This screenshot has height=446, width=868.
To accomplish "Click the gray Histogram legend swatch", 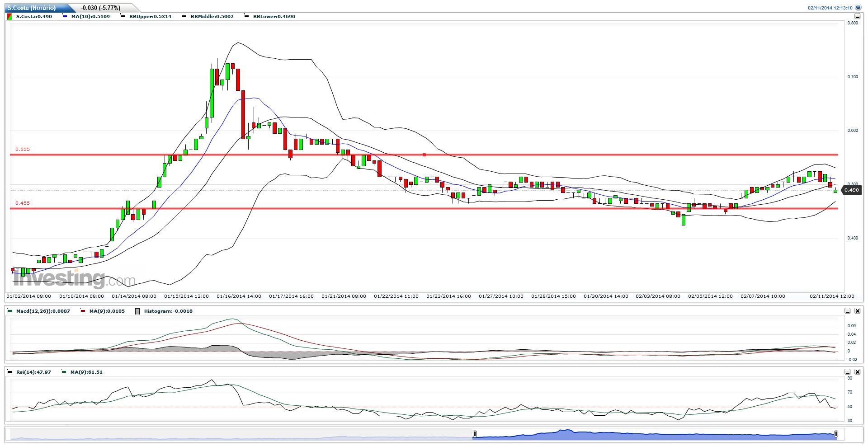I will [x=137, y=311].
